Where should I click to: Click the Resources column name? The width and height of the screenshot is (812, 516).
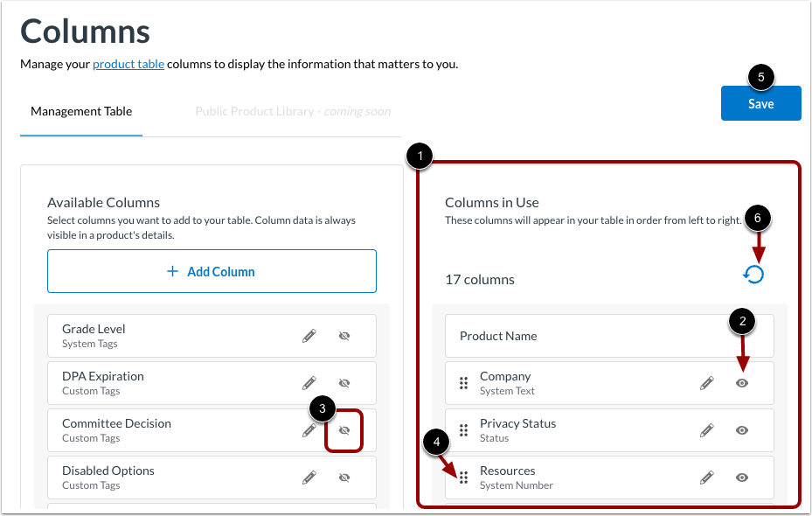508,471
